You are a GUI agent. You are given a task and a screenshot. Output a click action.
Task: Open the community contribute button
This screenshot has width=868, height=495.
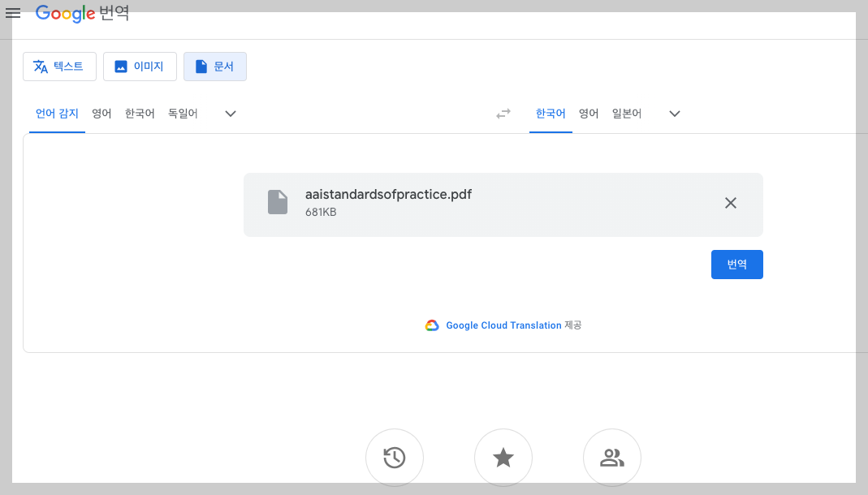coord(612,458)
